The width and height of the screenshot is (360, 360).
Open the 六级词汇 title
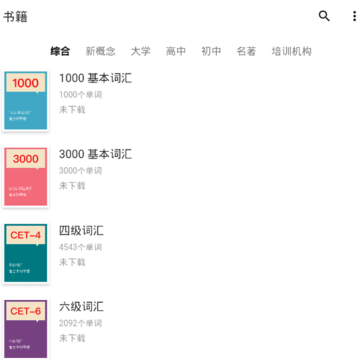(81, 307)
